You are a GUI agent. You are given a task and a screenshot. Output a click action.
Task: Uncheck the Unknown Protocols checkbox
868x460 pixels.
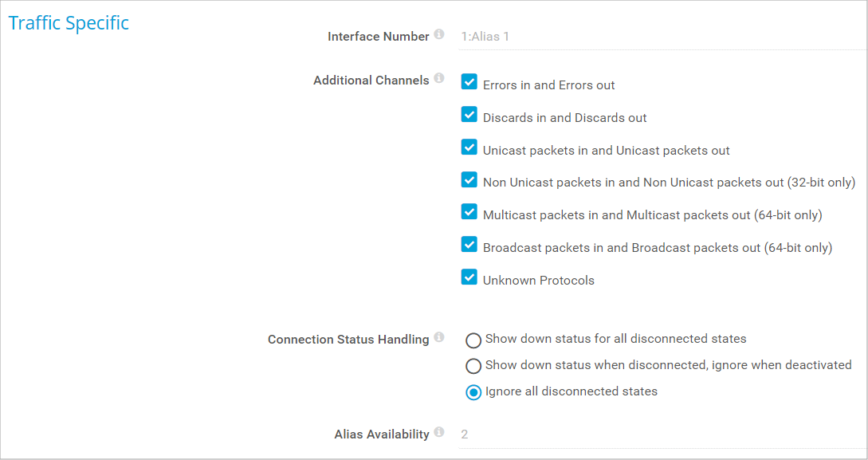[469, 277]
